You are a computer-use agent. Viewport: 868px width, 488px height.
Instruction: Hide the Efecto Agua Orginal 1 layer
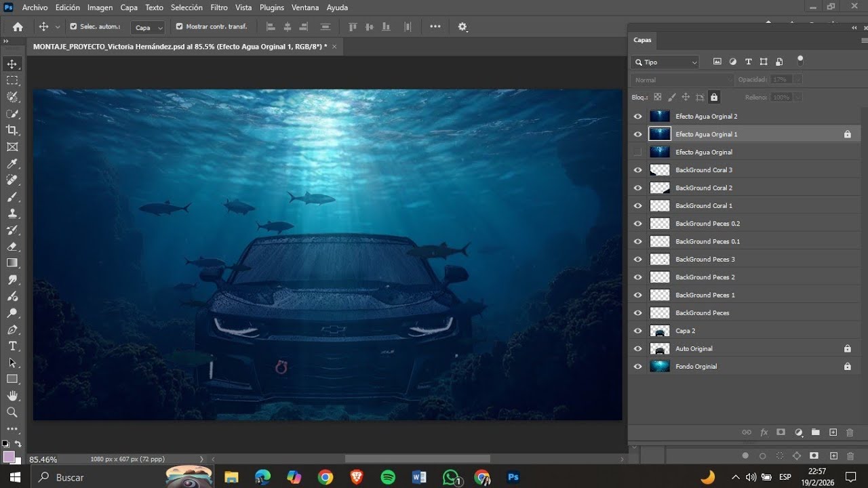(x=637, y=134)
